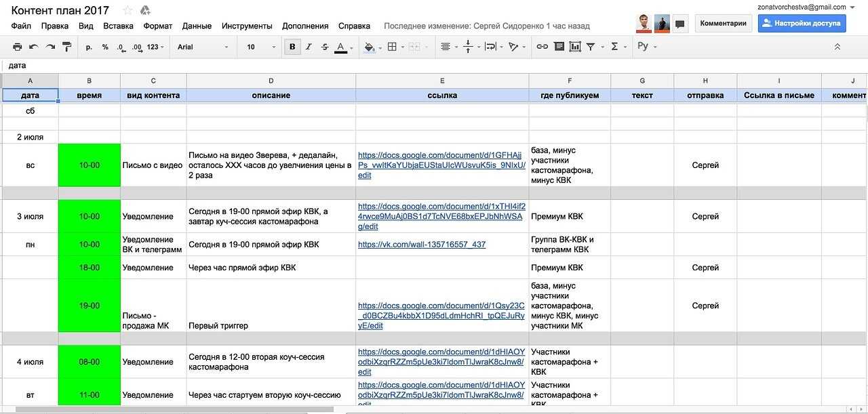Open docs link starting with 1GFHAjj

441,165
